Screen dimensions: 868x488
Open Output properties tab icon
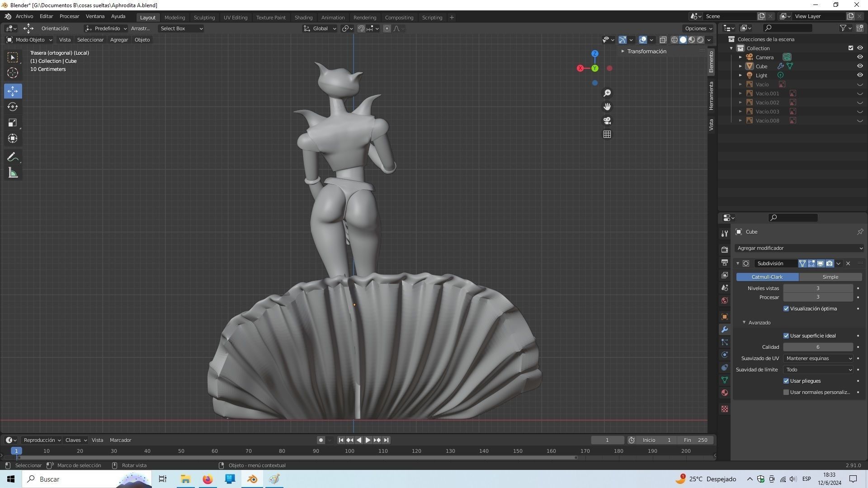tap(725, 263)
